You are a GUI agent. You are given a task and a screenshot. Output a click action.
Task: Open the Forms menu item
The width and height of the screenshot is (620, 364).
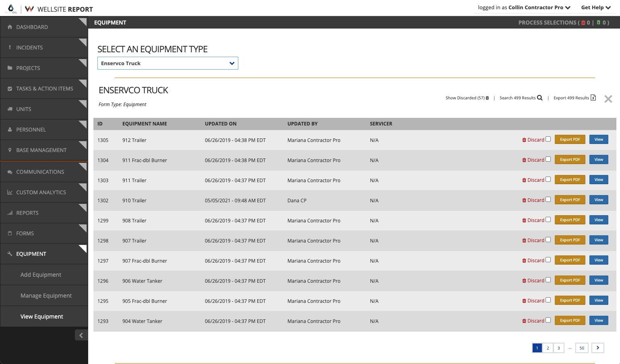(x=44, y=233)
